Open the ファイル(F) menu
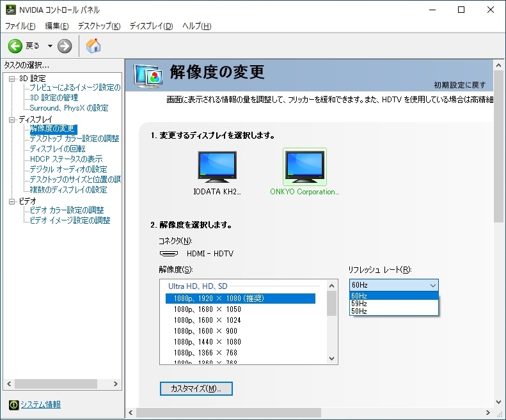The width and height of the screenshot is (506, 420). [20, 26]
